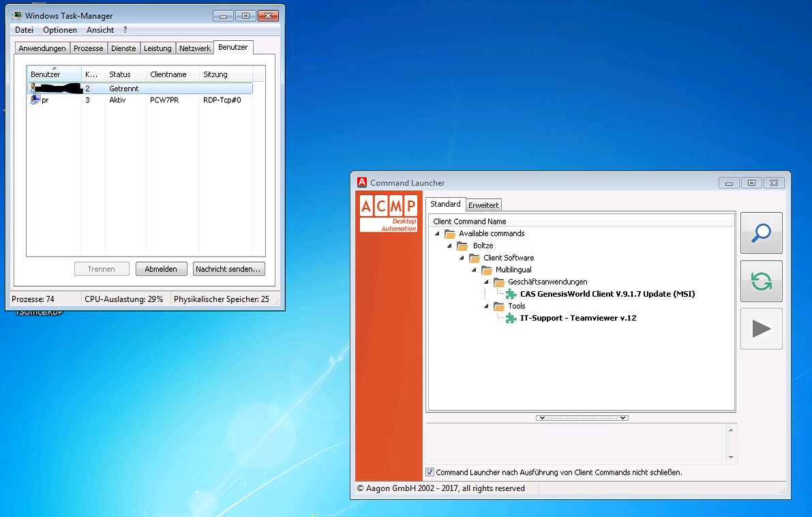Collapse the Available commands tree node
Viewport: 812px width, 517px height.
coord(438,234)
